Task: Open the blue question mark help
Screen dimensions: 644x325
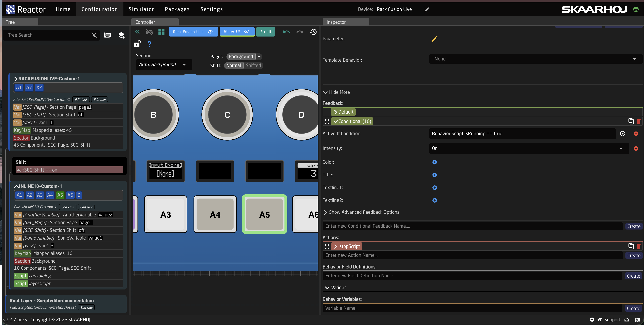Action: pos(149,44)
